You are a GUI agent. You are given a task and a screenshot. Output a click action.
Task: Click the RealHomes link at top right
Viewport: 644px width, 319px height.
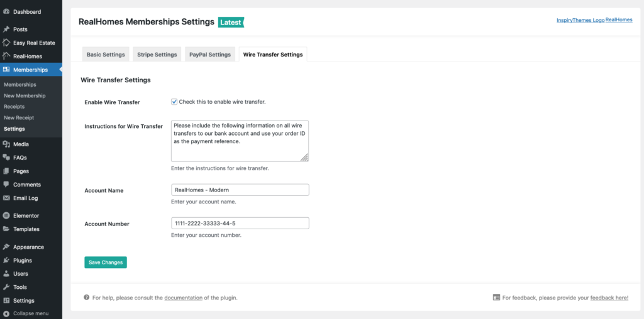click(619, 19)
